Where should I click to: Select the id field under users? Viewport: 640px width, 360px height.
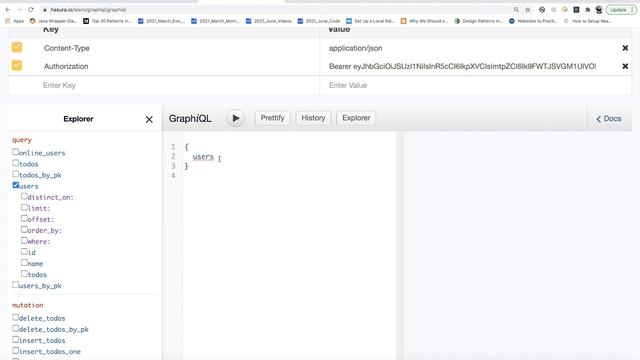24,251
